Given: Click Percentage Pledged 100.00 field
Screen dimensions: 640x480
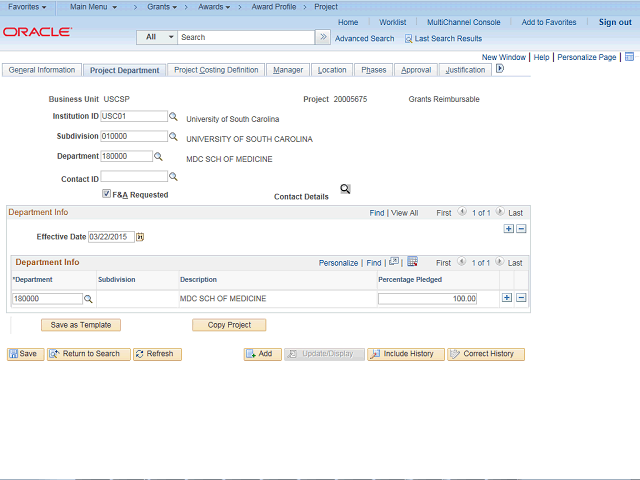Looking at the screenshot, I should coord(427,299).
